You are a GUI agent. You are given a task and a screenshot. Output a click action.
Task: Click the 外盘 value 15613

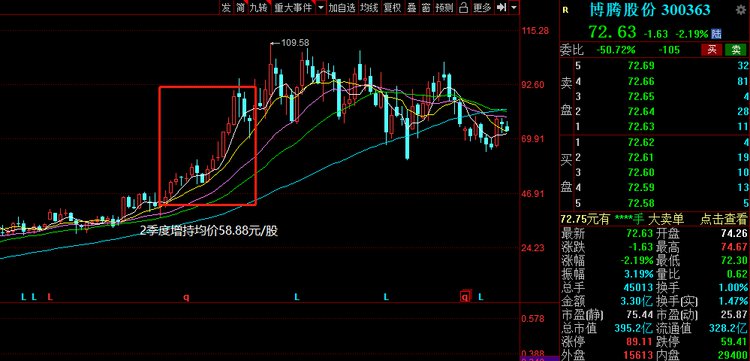pyautogui.click(x=639, y=355)
